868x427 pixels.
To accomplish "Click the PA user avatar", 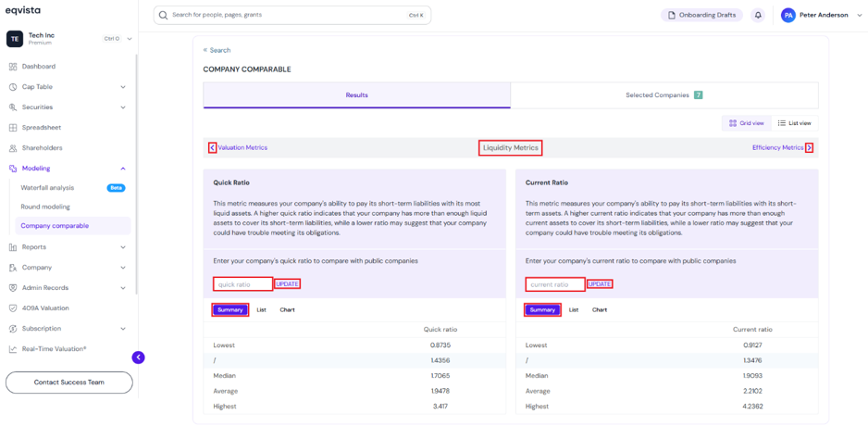I will coord(787,16).
